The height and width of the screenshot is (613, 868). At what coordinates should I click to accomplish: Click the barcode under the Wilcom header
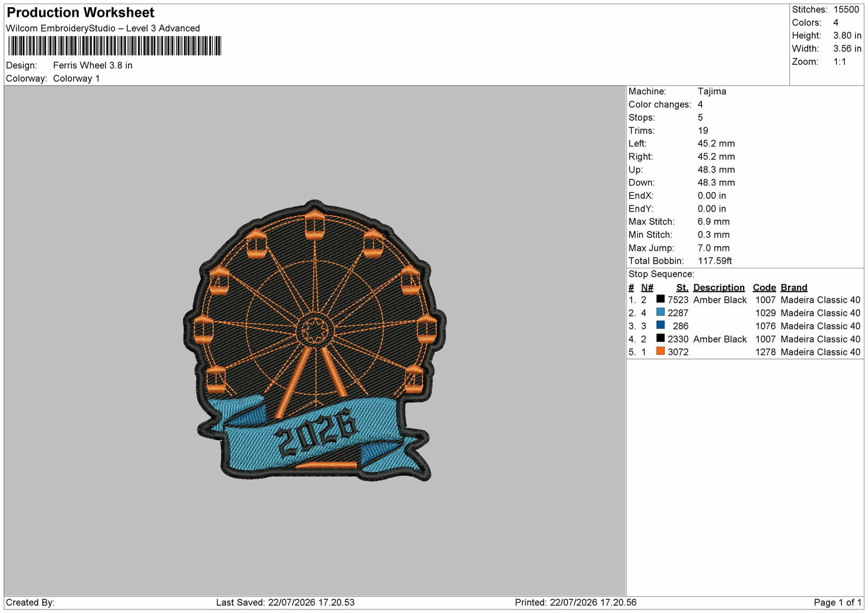[x=115, y=46]
